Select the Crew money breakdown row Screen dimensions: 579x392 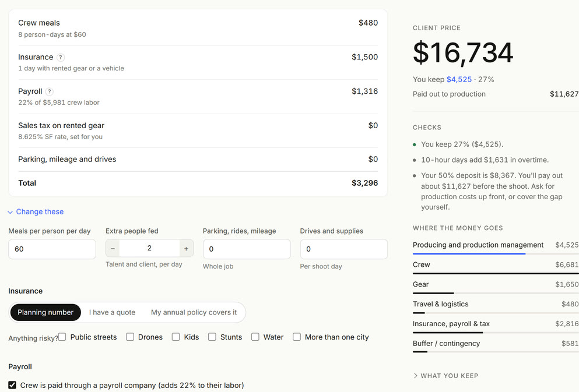496,267
